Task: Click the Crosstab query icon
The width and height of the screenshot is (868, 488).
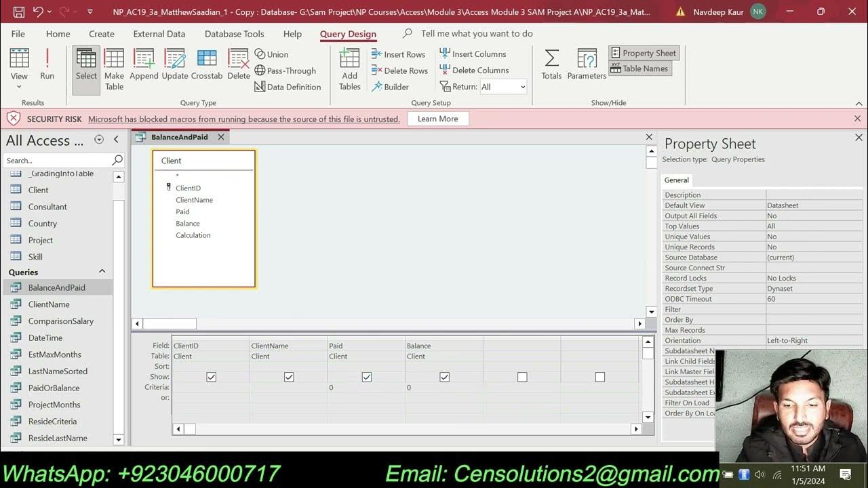Action: click(x=207, y=65)
